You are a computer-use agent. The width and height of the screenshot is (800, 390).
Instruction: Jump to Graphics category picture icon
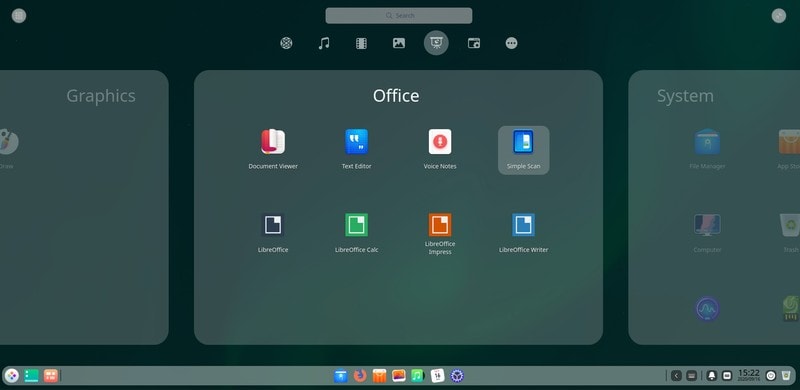[x=398, y=43]
